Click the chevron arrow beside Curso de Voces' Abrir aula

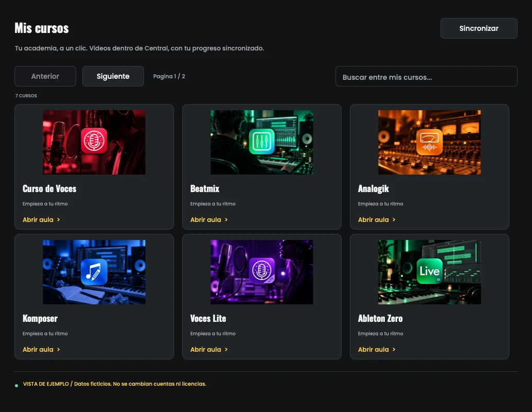pos(58,220)
